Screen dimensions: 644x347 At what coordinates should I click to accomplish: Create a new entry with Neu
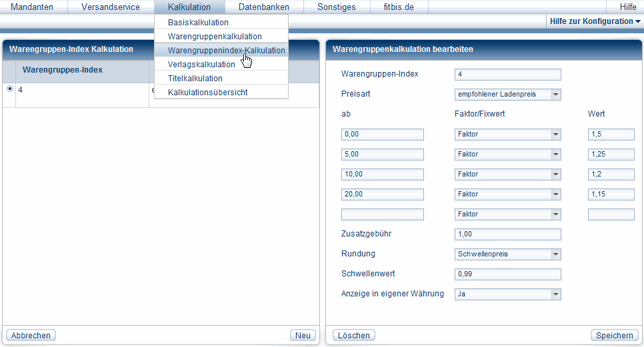tap(303, 336)
